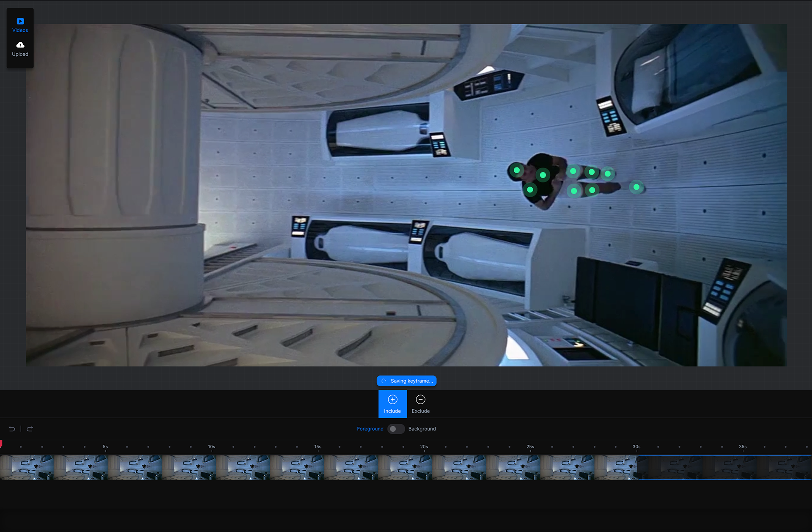Screen dimensions: 812x532
Task: Click the undo arrow icon
Action: pyautogui.click(x=12, y=429)
